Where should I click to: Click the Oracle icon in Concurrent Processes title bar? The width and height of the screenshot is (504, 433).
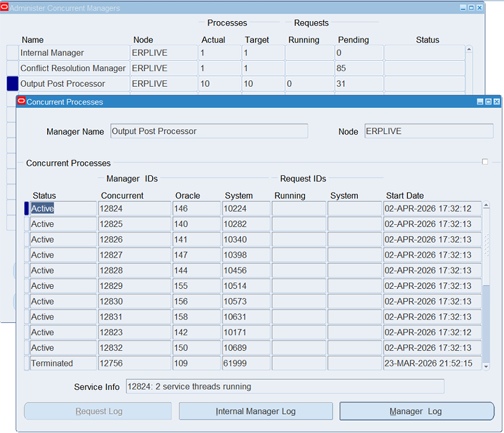[21, 102]
